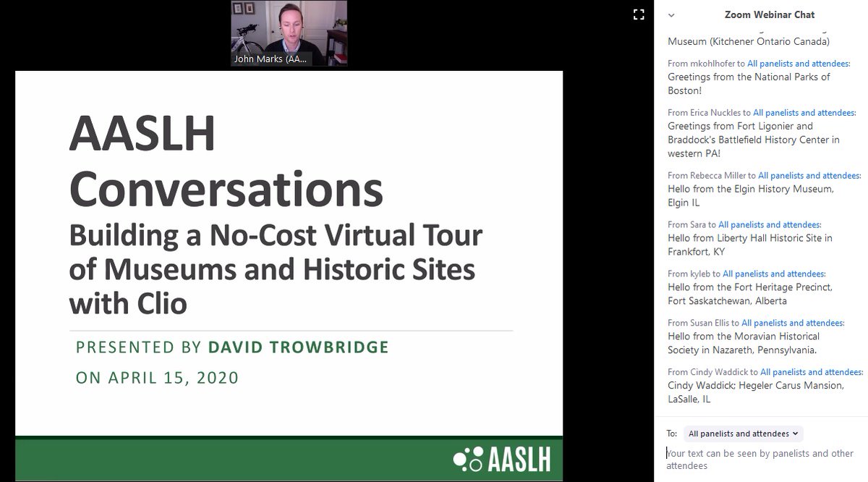Select John Marks speaker video thumbnail
The height and width of the screenshot is (482, 868).
click(289, 33)
